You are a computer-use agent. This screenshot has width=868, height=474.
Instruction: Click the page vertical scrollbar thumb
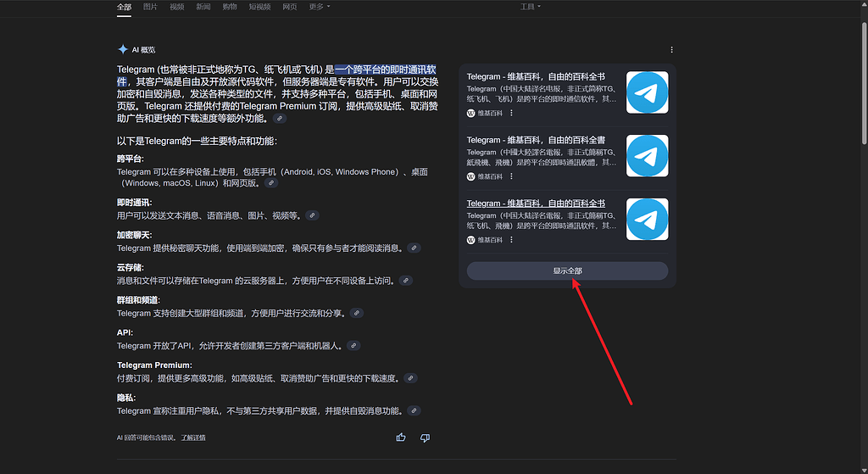(x=864, y=83)
